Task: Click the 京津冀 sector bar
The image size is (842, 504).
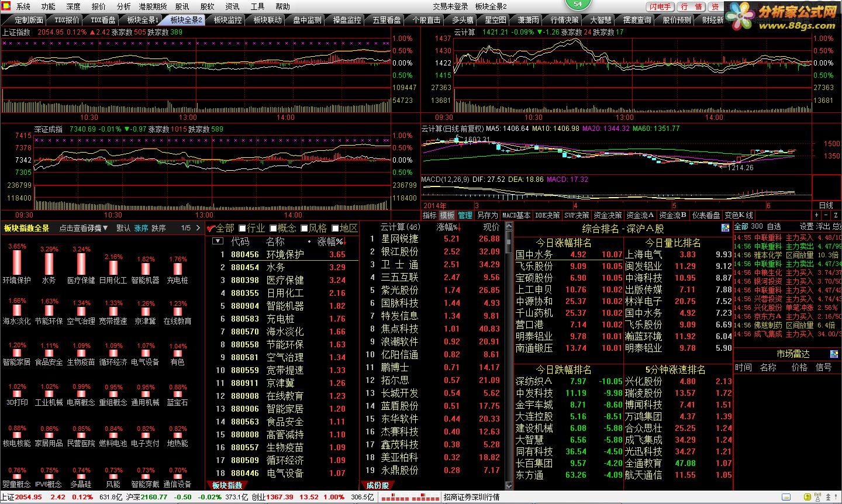Action: [146, 312]
